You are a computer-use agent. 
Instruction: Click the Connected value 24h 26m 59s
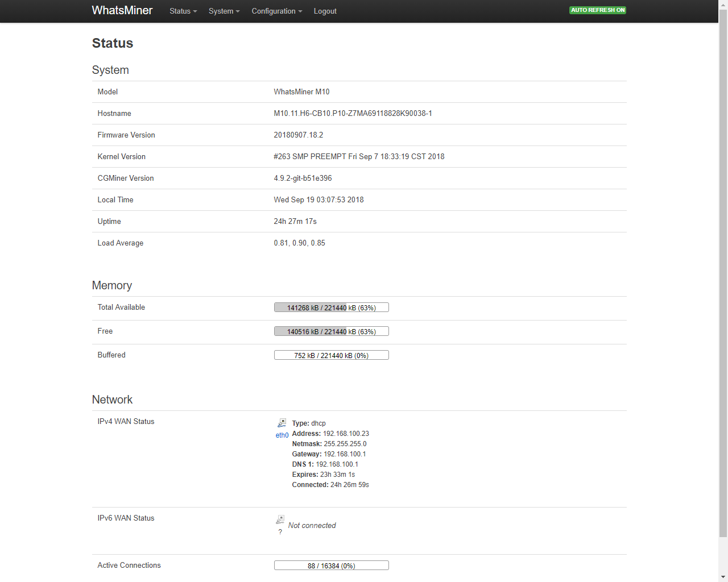[x=350, y=485]
